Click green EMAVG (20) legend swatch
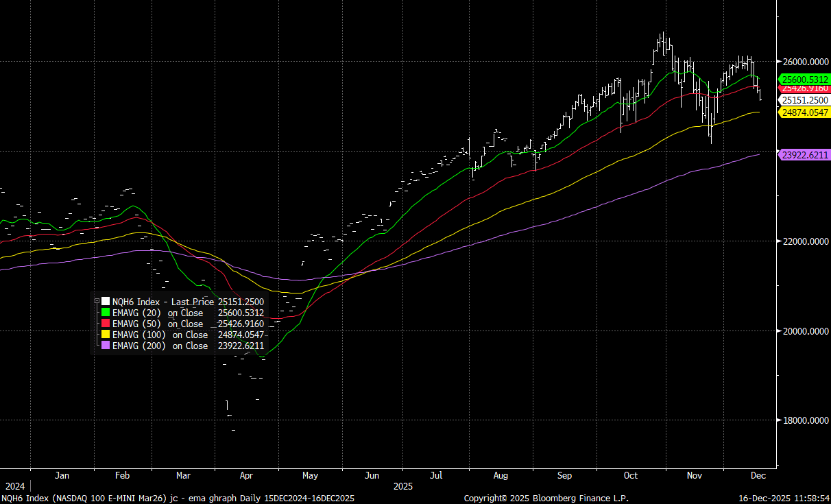The image size is (831, 504). pos(106,313)
